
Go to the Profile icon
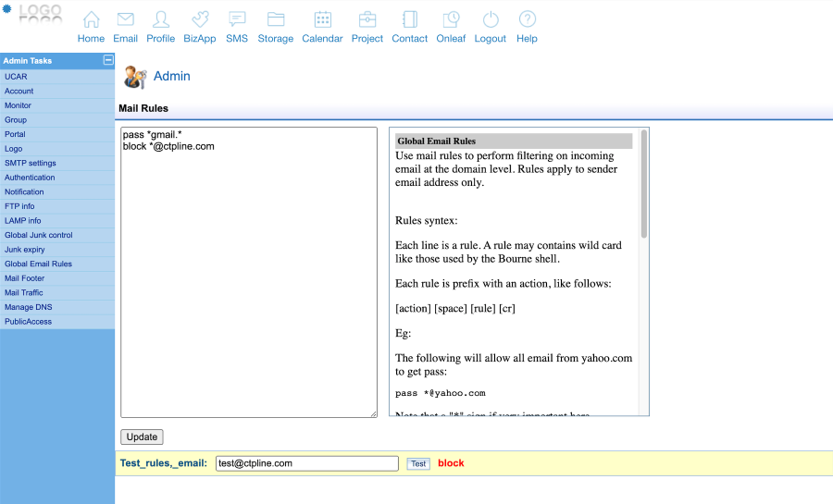tap(160, 19)
